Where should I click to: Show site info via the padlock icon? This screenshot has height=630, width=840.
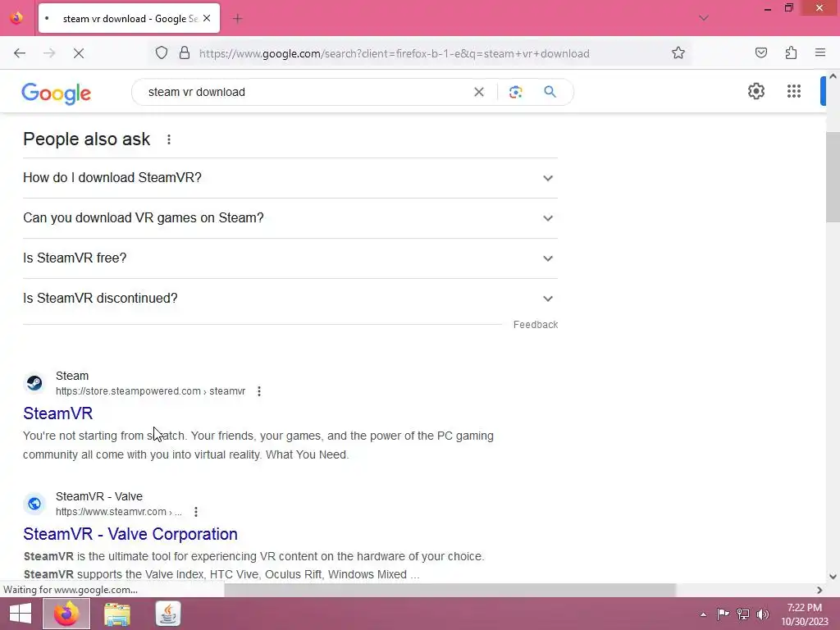point(185,53)
